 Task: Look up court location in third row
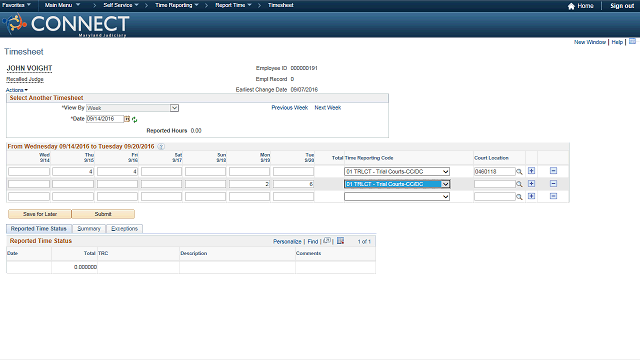[519, 197]
